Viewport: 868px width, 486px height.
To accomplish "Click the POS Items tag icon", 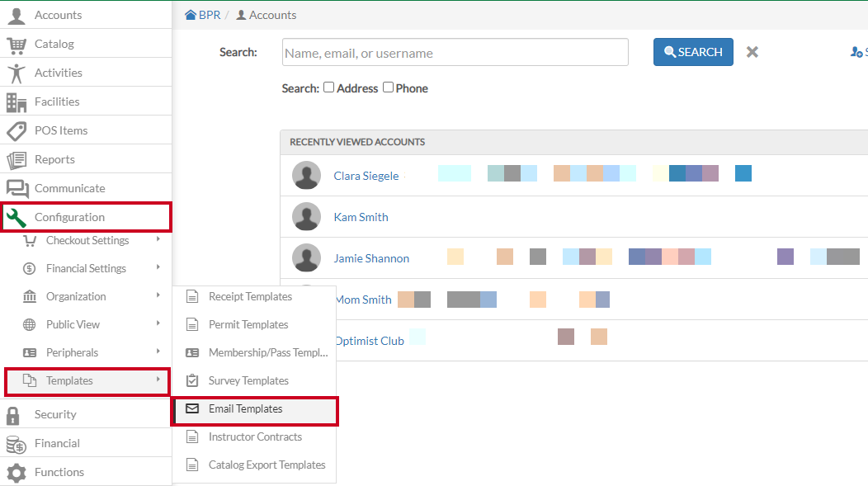I will (x=17, y=131).
